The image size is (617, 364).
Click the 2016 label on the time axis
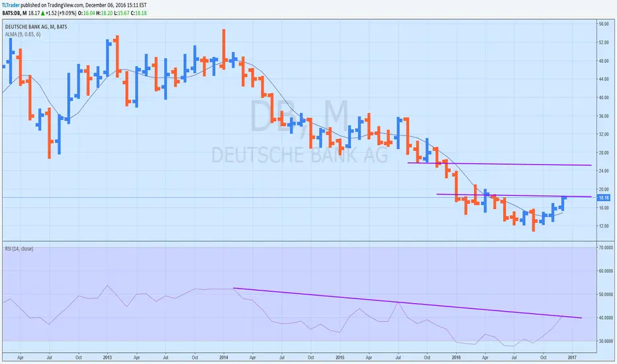pyautogui.click(x=456, y=357)
